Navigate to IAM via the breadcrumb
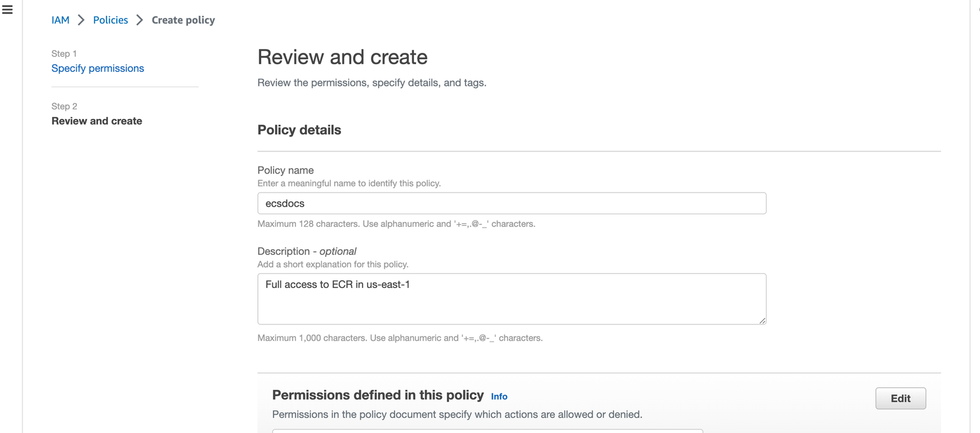 (x=60, y=20)
